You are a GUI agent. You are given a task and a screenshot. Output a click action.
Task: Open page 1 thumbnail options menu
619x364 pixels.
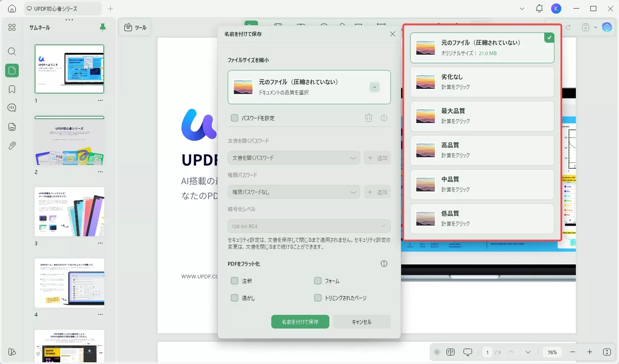click(x=100, y=101)
